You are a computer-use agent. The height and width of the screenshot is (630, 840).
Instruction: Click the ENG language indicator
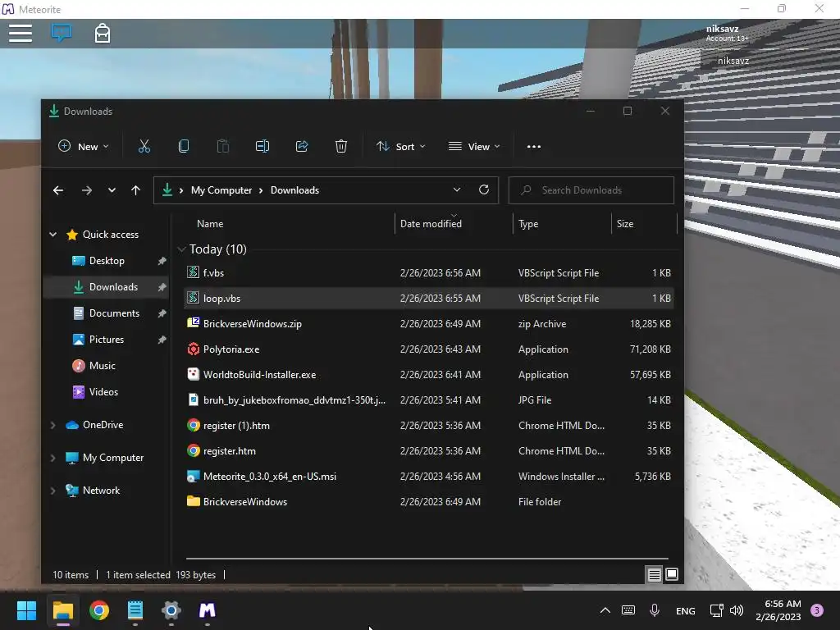(x=685, y=610)
